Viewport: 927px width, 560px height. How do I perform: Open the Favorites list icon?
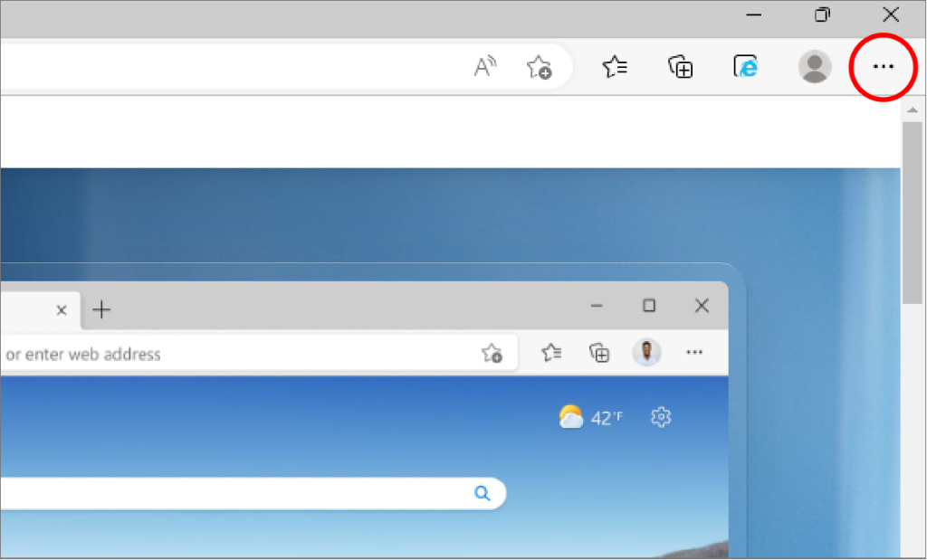pos(615,67)
